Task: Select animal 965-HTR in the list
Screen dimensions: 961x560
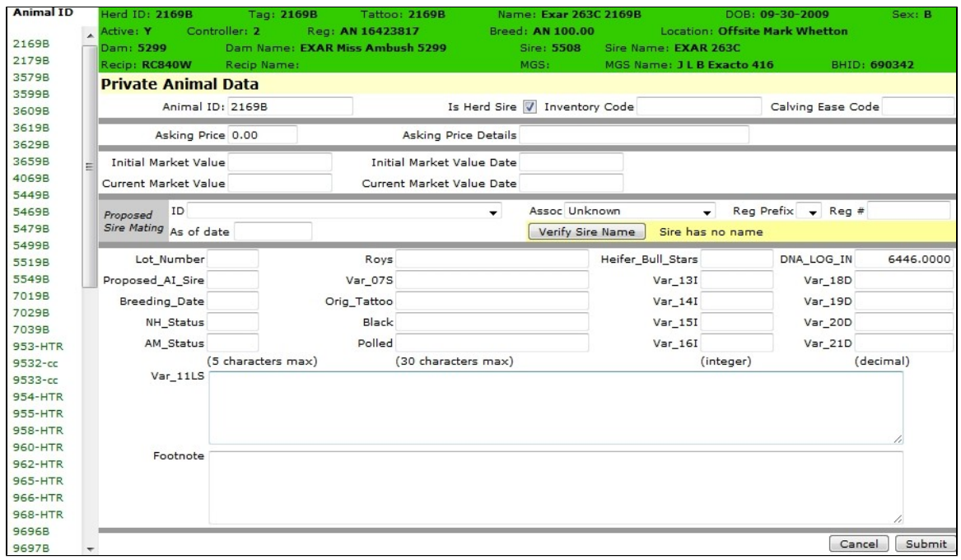Action: [38, 481]
